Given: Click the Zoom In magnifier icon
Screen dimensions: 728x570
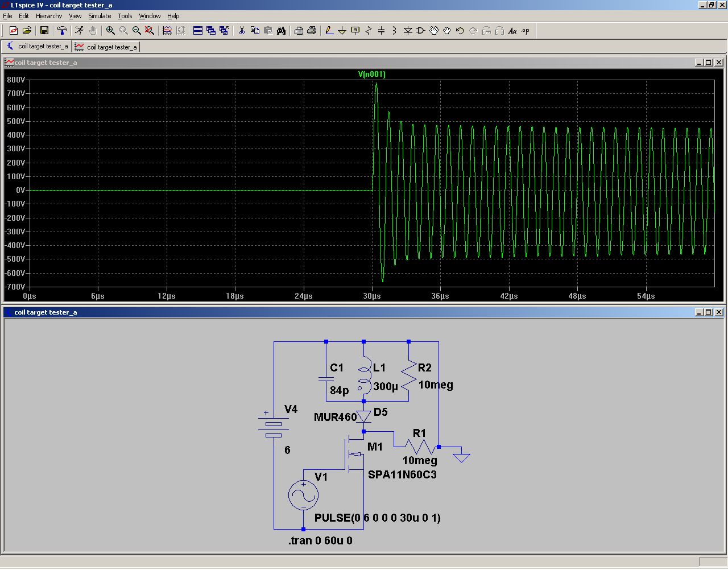Looking at the screenshot, I should [x=110, y=31].
